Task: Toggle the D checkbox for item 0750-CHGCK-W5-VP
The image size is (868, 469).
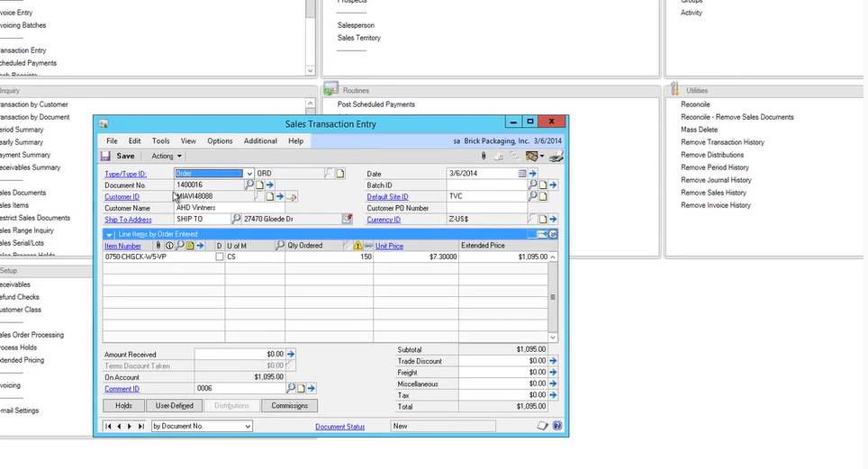Action: point(219,257)
